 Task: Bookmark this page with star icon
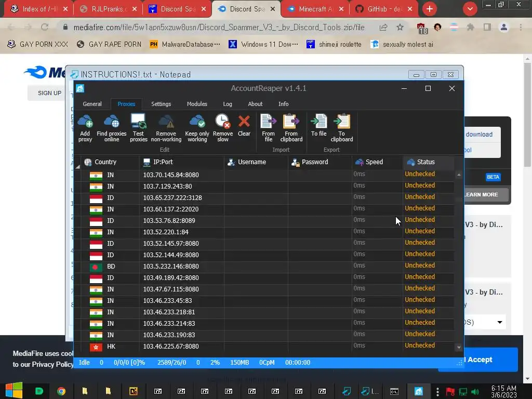pyautogui.click(x=400, y=27)
